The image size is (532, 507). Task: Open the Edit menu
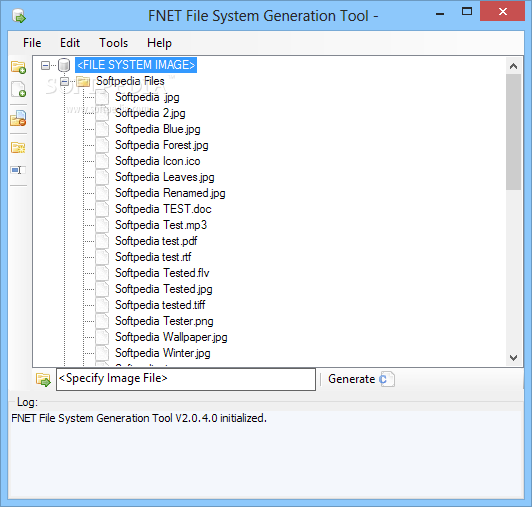70,43
